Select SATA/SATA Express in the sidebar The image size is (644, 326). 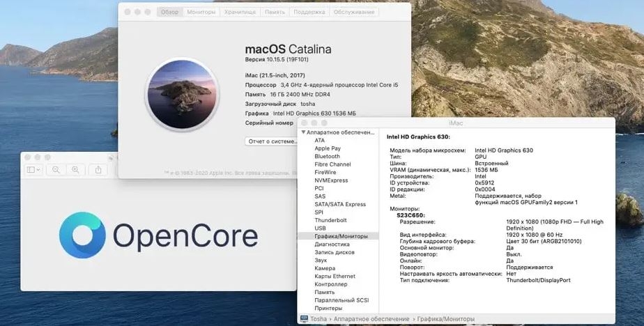340,204
